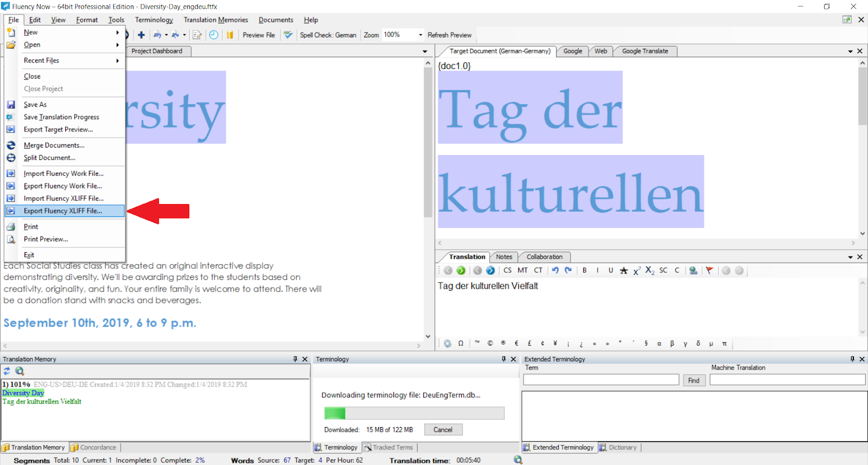The image size is (868, 465).
Task: Click the CT button in Translation toolbar
Action: tap(538, 270)
